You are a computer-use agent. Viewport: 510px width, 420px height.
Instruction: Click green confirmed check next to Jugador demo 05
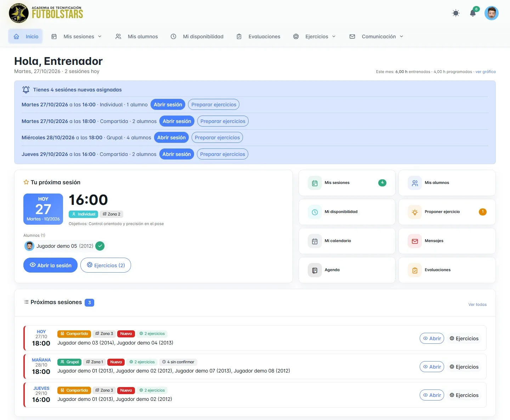[x=100, y=246]
